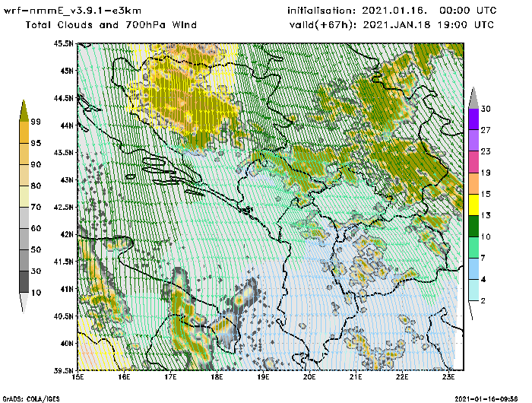Click the model name 'wrf-nmmE_v3.9.1-e3km'

pos(72,11)
